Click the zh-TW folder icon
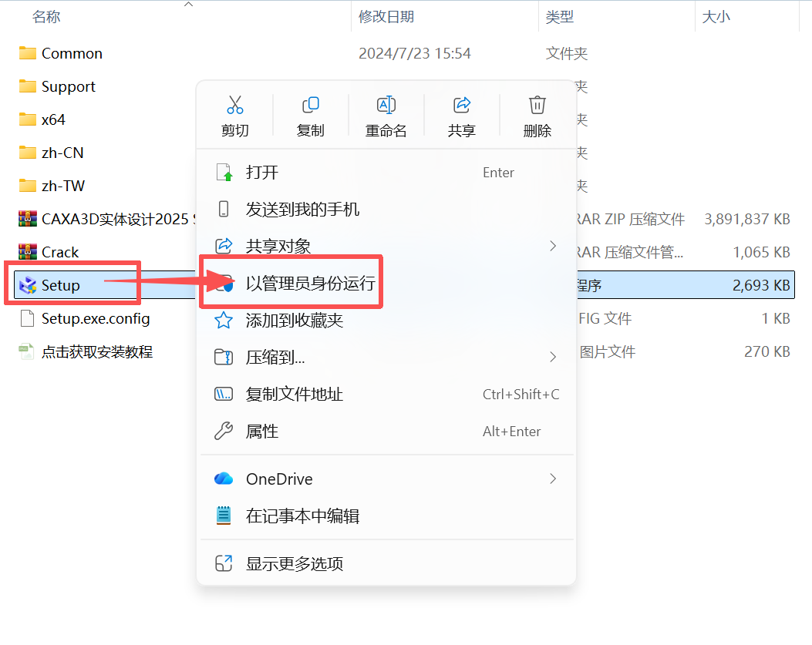Screen dimensions: 812x645 tap(28, 186)
